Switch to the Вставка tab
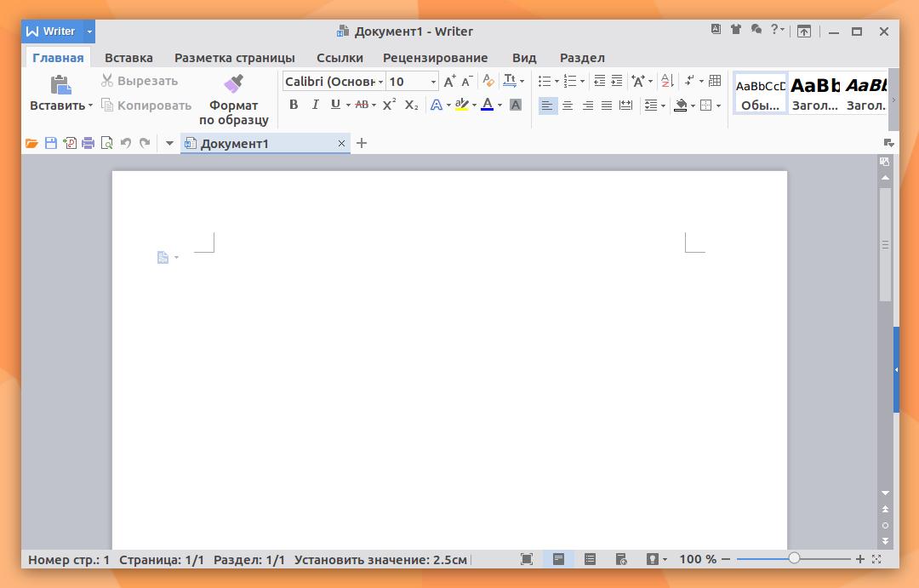Viewport: 919px width, 588px height. click(x=129, y=58)
